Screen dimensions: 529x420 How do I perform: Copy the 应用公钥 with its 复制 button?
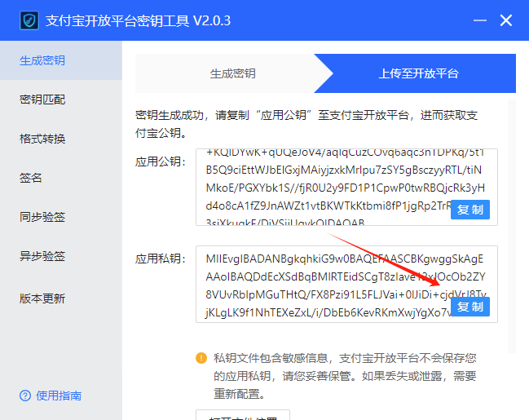pos(470,210)
